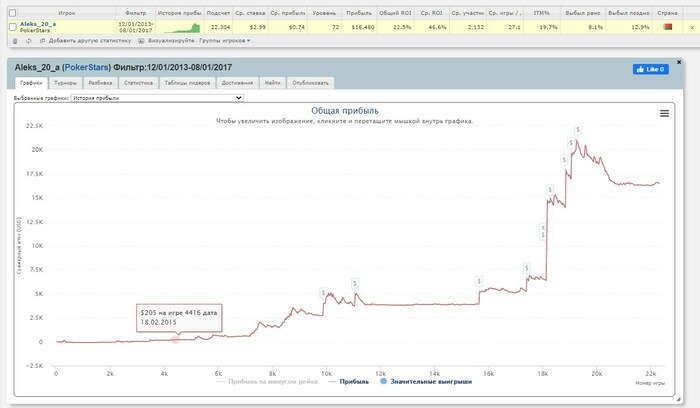Sort by the Ср. ставка column header
The height and width of the screenshot is (408, 700).
pos(250,13)
